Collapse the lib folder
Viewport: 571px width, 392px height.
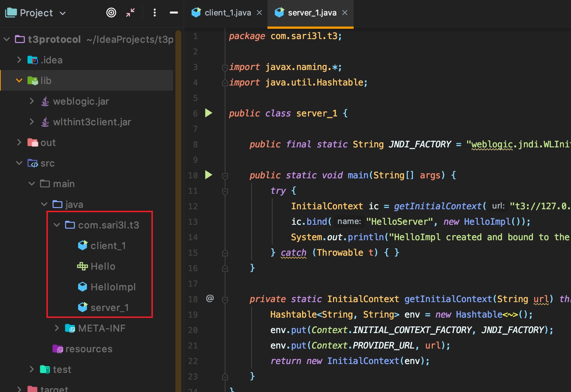coord(19,80)
